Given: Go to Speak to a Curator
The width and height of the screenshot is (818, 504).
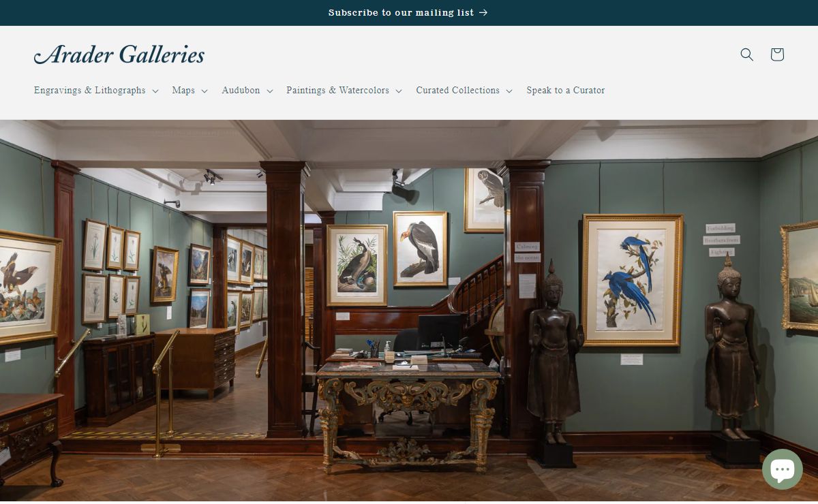Looking at the screenshot, I should tap(566, 90).
